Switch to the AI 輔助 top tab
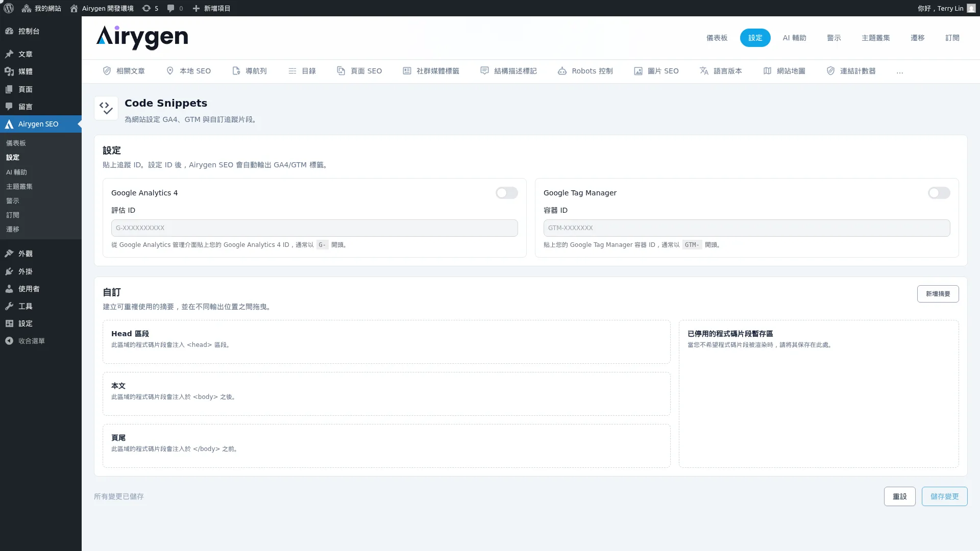980x551 pixels. tap(794, 38)
